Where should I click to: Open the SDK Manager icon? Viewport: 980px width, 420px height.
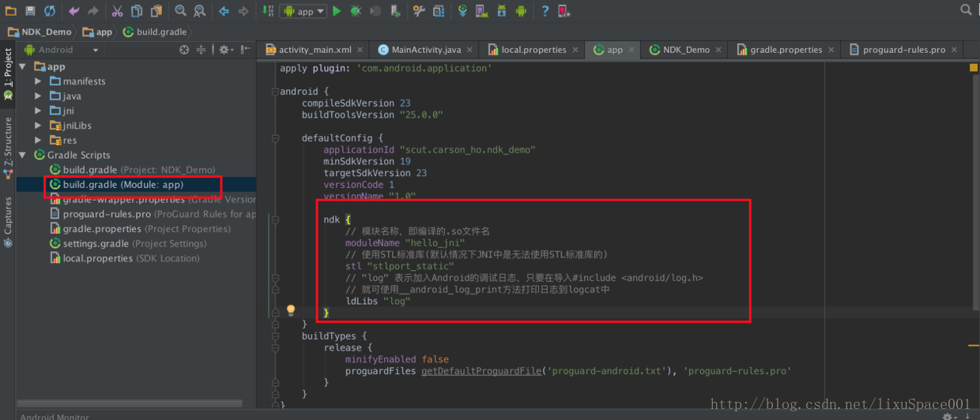pos(501,11)
